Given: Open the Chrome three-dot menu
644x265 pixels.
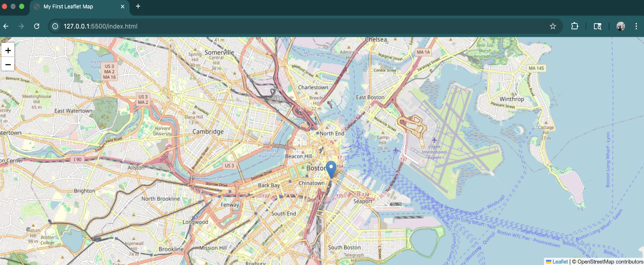Looking at the screenshot, I should click(x=637, y=26).
